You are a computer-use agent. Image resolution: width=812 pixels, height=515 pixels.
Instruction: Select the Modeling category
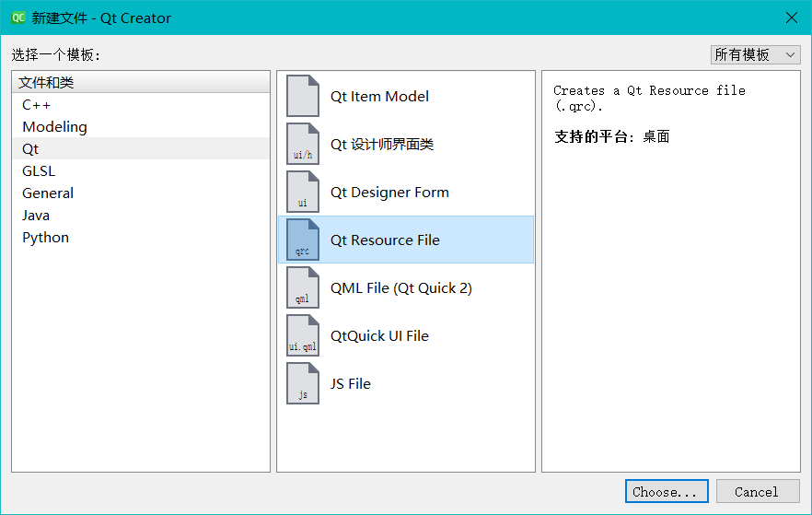point(141,126)
